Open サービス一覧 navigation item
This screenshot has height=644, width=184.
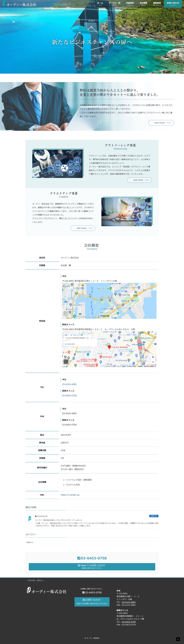coord(115,4)
